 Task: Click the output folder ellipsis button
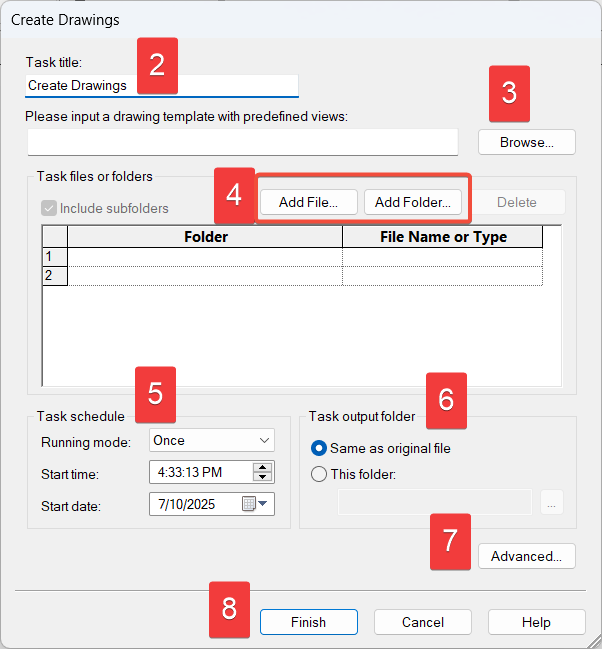pyautogui.click(x=551, y=502)
